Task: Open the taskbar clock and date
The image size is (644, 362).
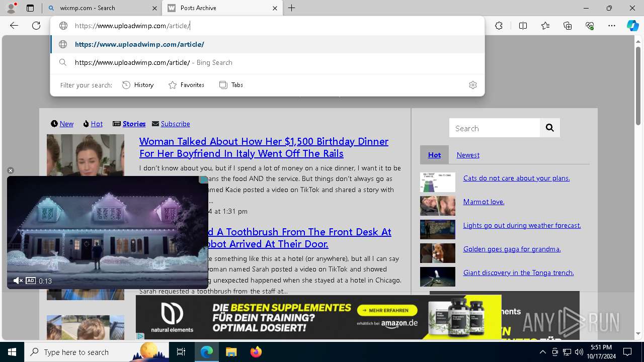Action: (601, 352)
